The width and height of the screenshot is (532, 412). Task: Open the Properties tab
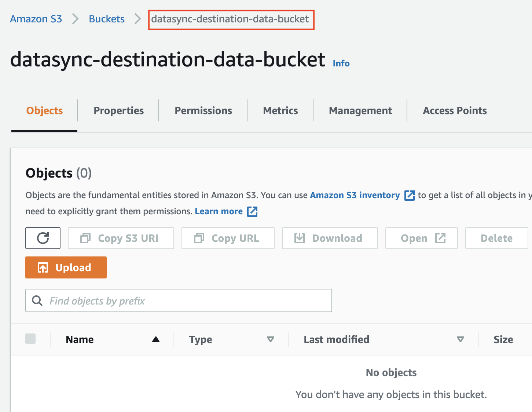(118, 110)
